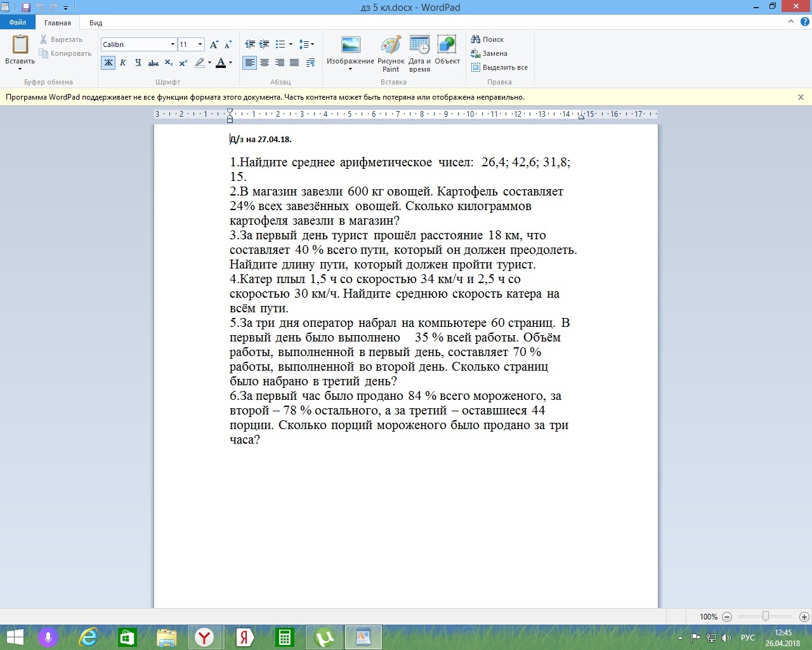
Task: Click the bulleted list icon
Action: [280, 44]
